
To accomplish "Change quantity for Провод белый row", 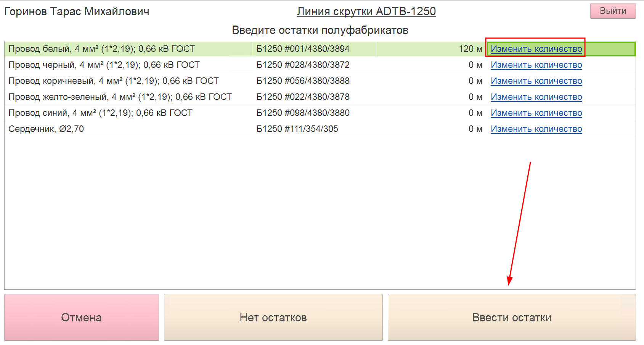I will [536, 49].
